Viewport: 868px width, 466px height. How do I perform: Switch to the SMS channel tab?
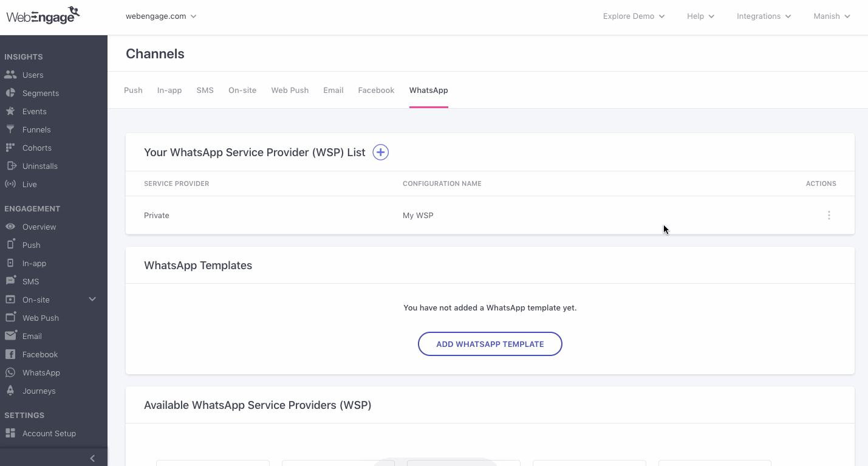pos(205,90)
